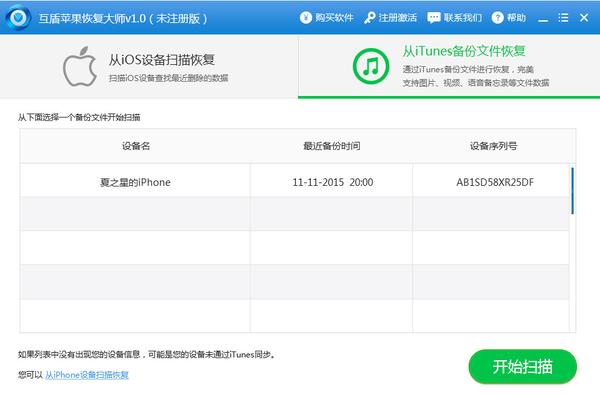Screen dimensions: 600x396
Task: Switch to 从iOS设备扫描恢复 tab
Action: coord(149,67)
